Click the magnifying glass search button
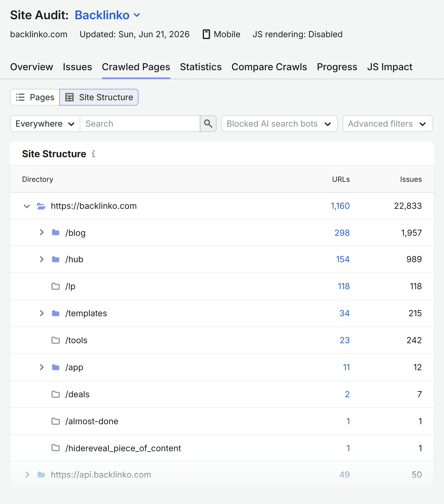This screenshot has width=444, height=504. pos(208,124)
